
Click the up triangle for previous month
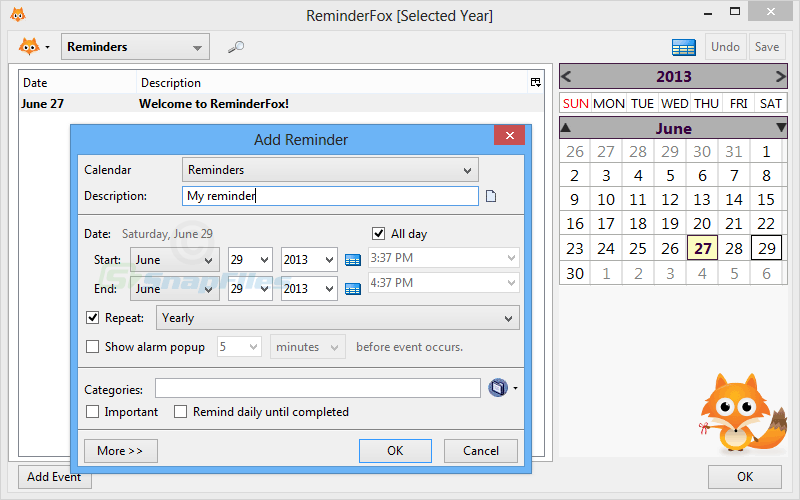coord(565,128)
